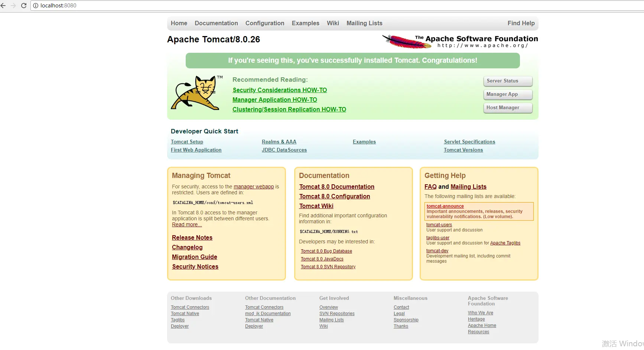Open Deployer under Other Documentation
This screenshot has height=350, width=644.
[254, 326]
